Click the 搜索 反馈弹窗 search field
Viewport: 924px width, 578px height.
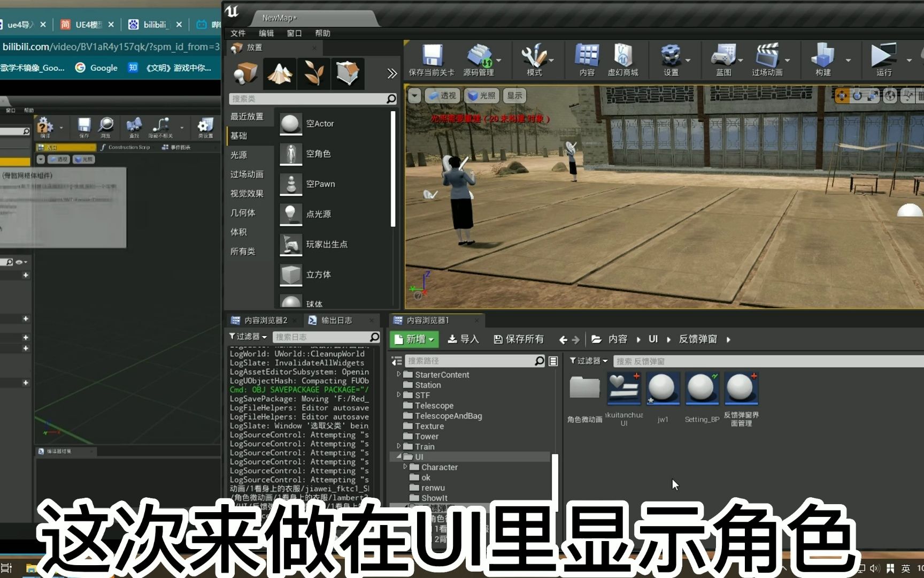[695, 361]
